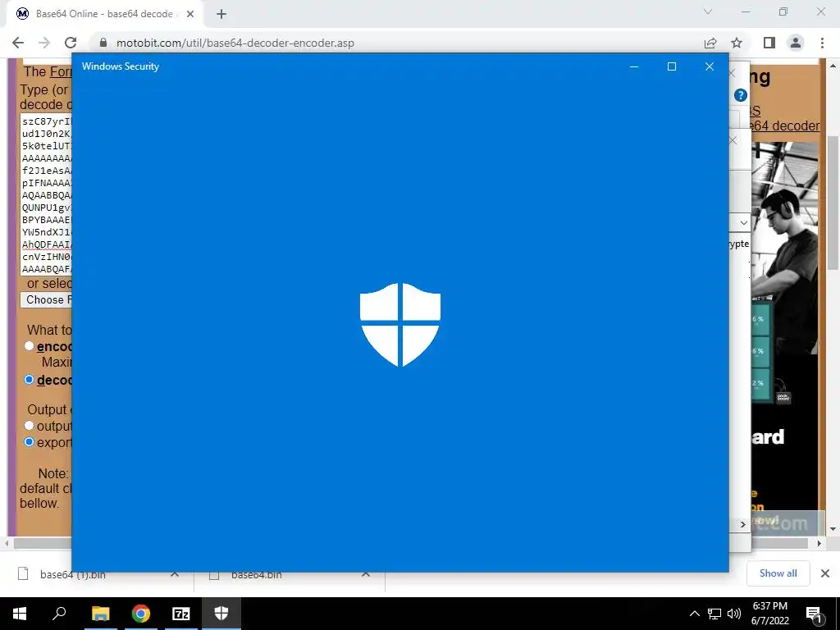The image size is (840, 630).
Task: Reload the motobit base64 page
Action: pyautogui.click(x=71, y=43)
